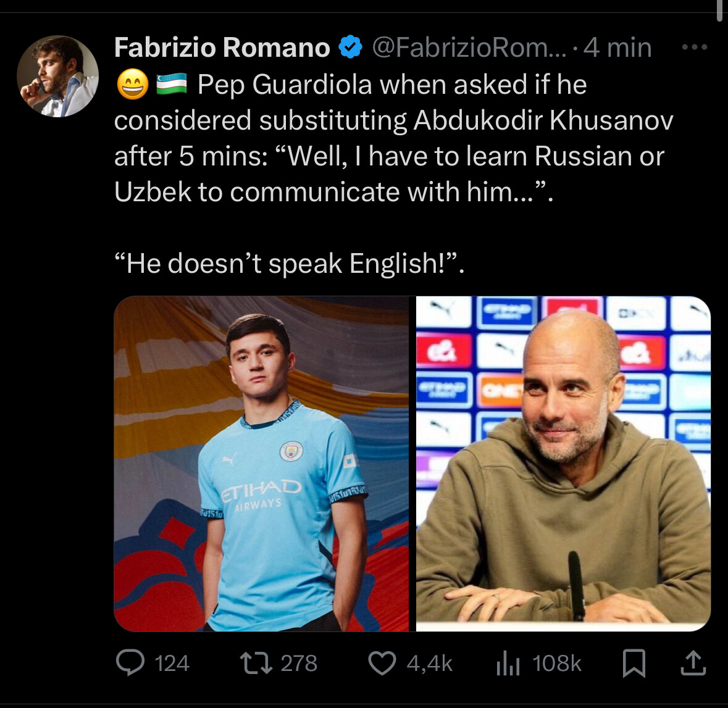Open the reply comment icon

click(x=130, y=662)
